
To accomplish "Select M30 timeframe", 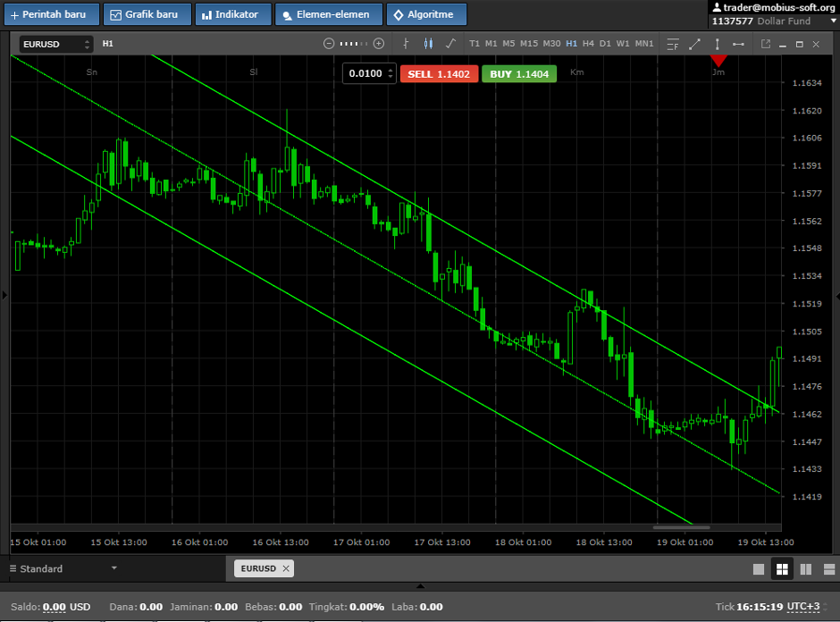I will click(x=551, y=44).
